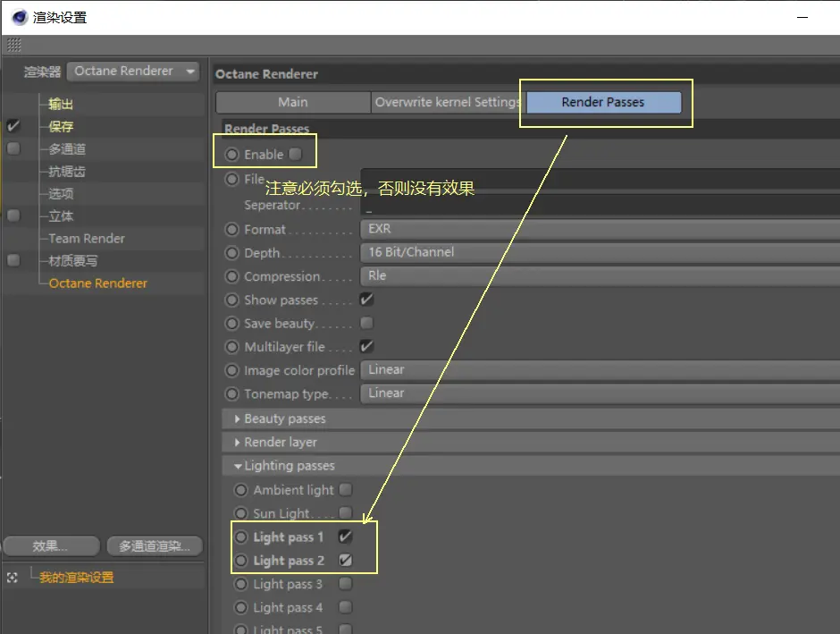Click the animation circle icon next to Save beauty
This screenshot has width=840, height=634.
[x=231, y=324]
